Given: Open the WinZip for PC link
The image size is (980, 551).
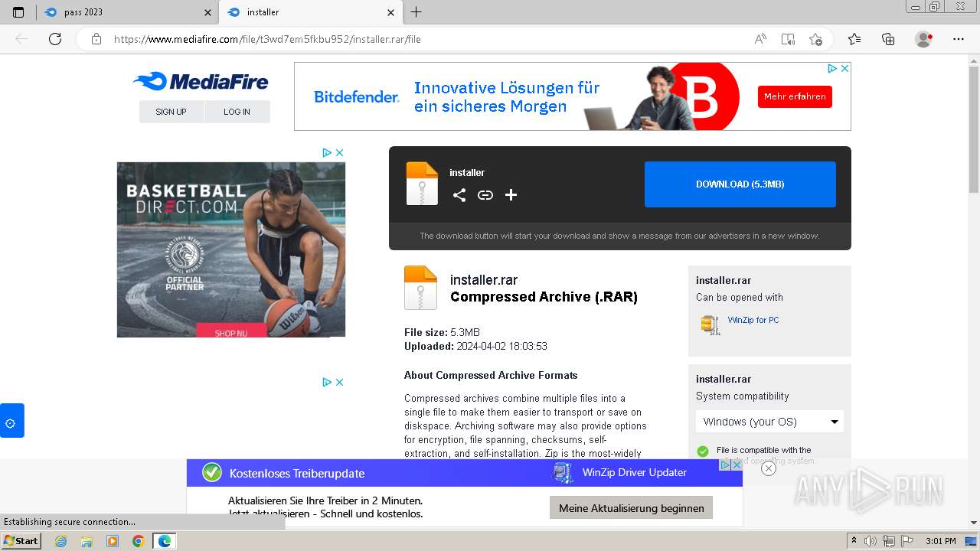Looking at the screenshot, I should [x=753, y=320].
